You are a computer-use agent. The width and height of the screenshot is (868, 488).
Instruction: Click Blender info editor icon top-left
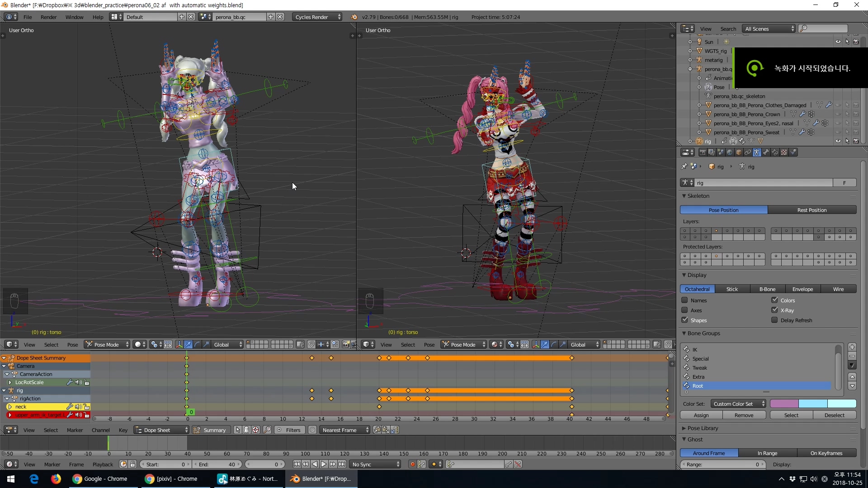click(x=10, y=17)
